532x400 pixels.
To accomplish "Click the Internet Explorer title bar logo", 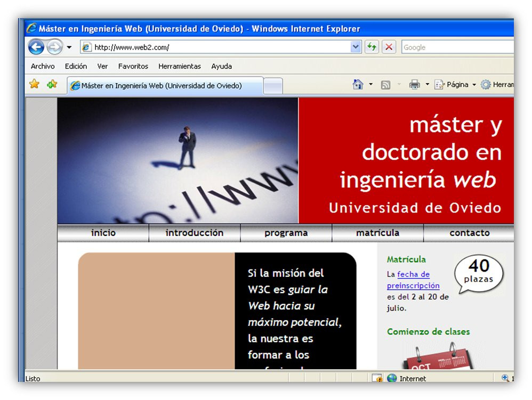I will 31,28.
